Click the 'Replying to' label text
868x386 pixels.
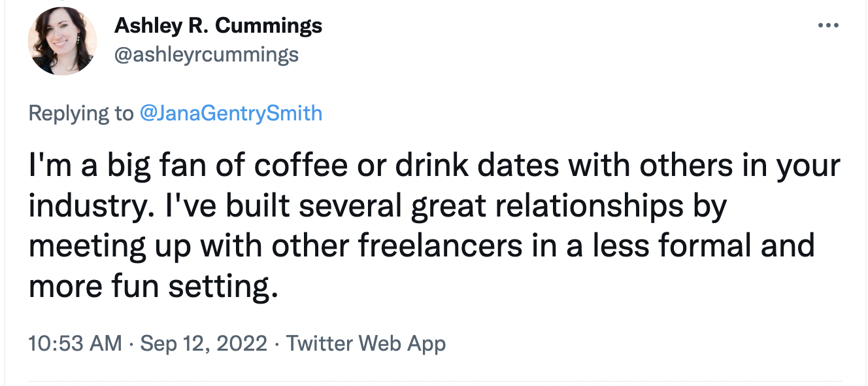tap(80, 113)
